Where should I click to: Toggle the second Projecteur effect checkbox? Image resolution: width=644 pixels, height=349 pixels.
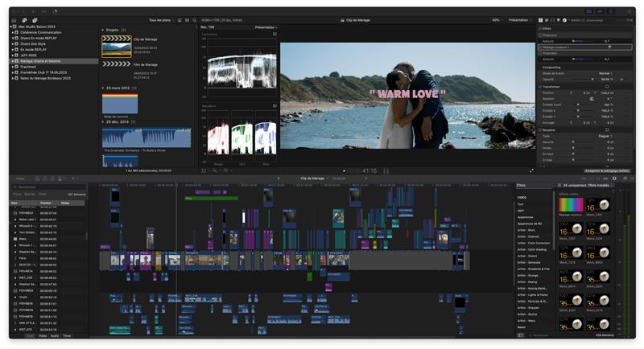pos(540,53)
